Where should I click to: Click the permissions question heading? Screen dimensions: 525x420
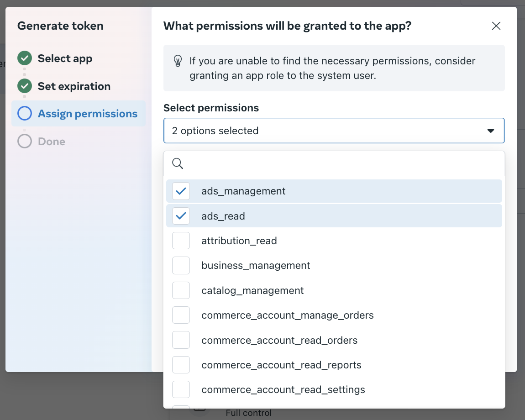[287, 26]
